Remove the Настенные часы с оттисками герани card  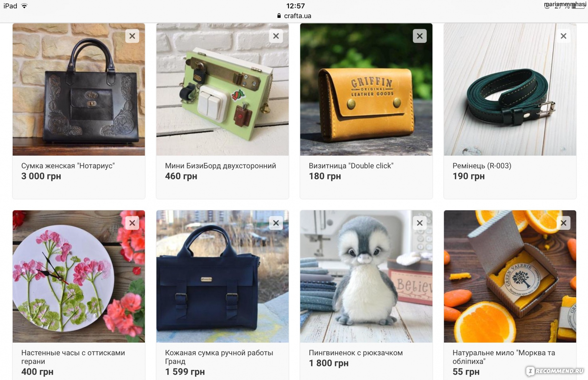click(x=132, y=223)
